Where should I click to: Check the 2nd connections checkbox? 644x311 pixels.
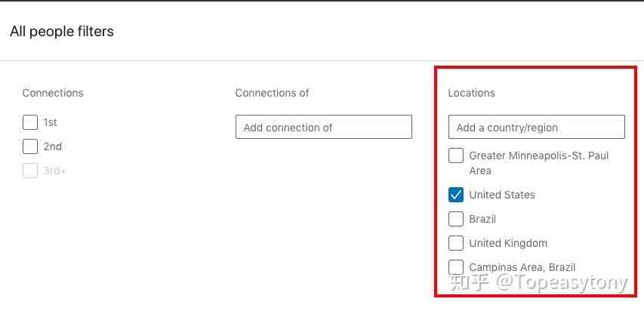pyautogui.click(x=30, y=146)
